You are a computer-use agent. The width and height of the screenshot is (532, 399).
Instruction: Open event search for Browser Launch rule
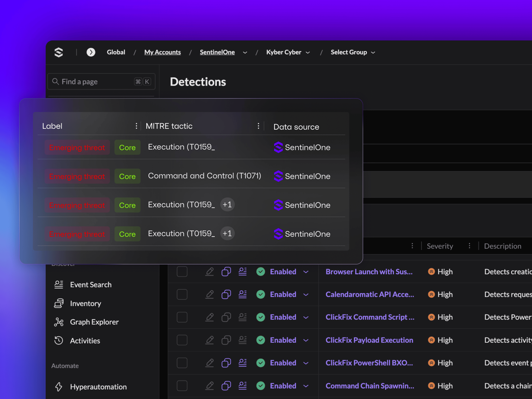tap(243, 272)
